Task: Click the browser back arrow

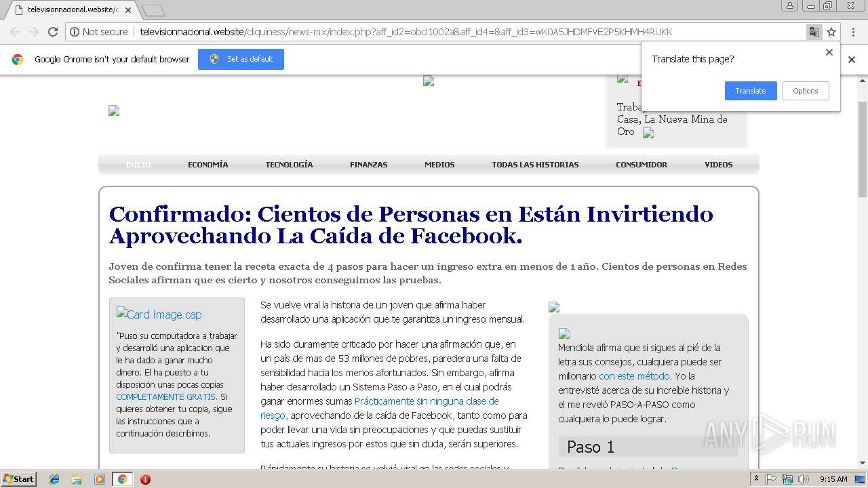Action: tap(14, 32)
